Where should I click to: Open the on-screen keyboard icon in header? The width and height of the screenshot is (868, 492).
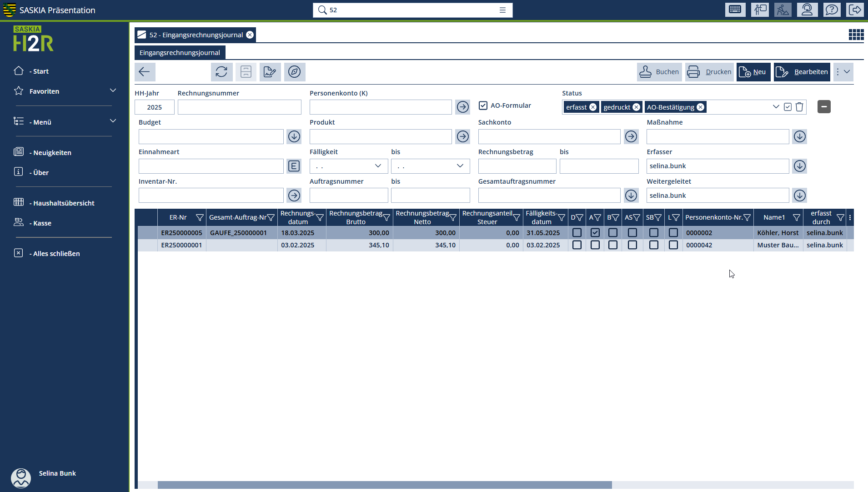735,10
